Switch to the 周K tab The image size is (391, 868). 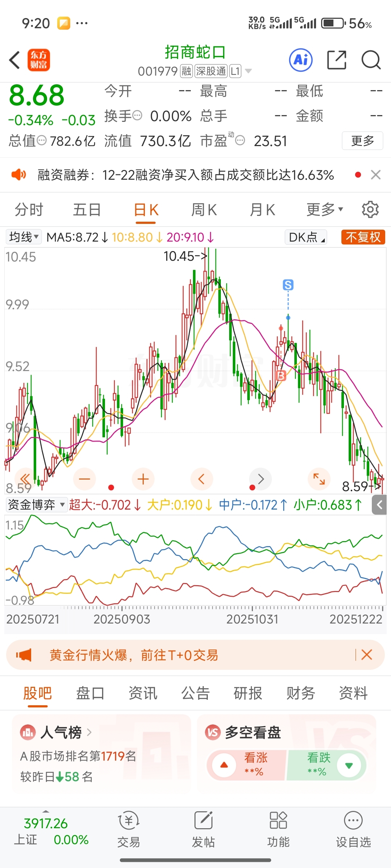click(x=204, y=209)
